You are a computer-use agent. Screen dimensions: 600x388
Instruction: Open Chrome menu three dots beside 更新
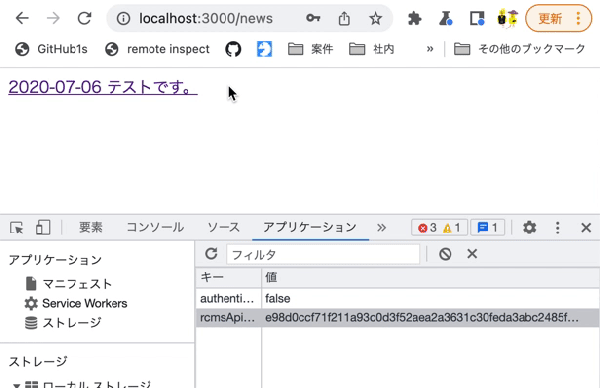(578, 18)
